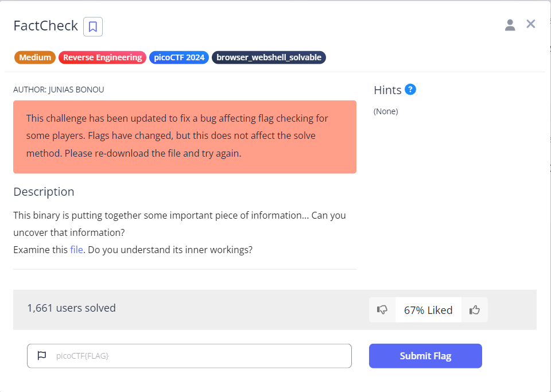Like the challenge with thumbs up

(475, 310)
